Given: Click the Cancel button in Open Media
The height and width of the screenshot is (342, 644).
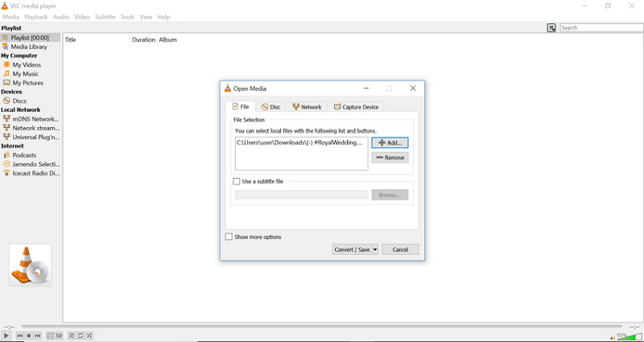Looking at the screenshot, I should [400, 250].
